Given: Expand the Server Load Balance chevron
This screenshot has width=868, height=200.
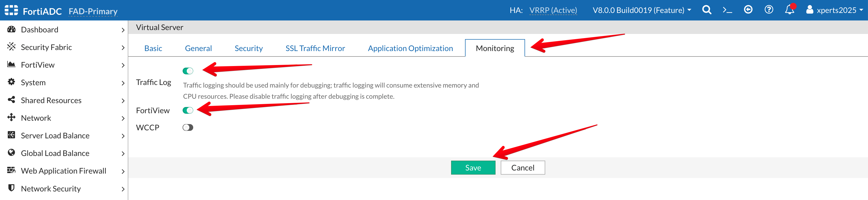Looking at the screenshot, I should [x=123, y=136].
